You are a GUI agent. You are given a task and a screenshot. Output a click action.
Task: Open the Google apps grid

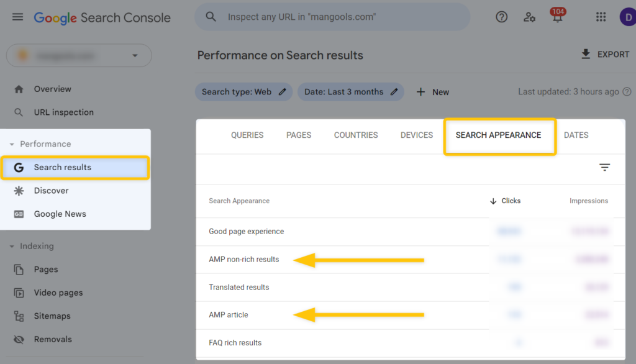click(x=601, y=17)
